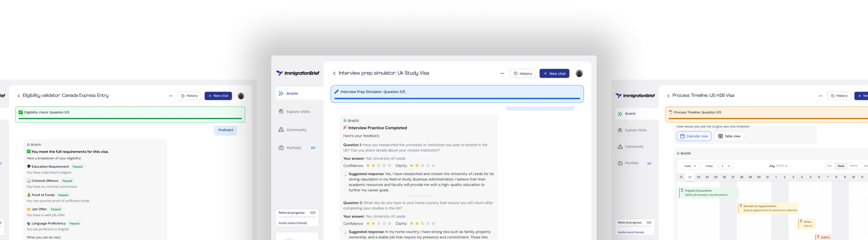Open user avatar in Eligibility validator window

pos(241,96)
